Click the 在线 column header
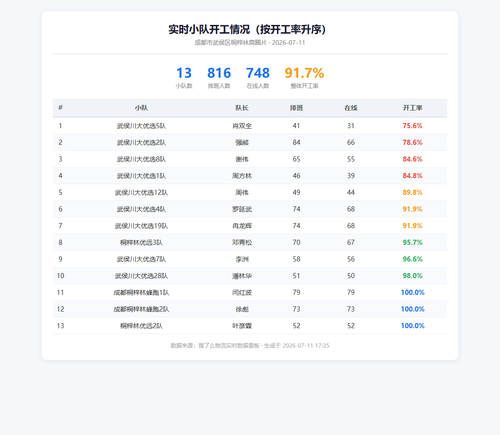 351,108
